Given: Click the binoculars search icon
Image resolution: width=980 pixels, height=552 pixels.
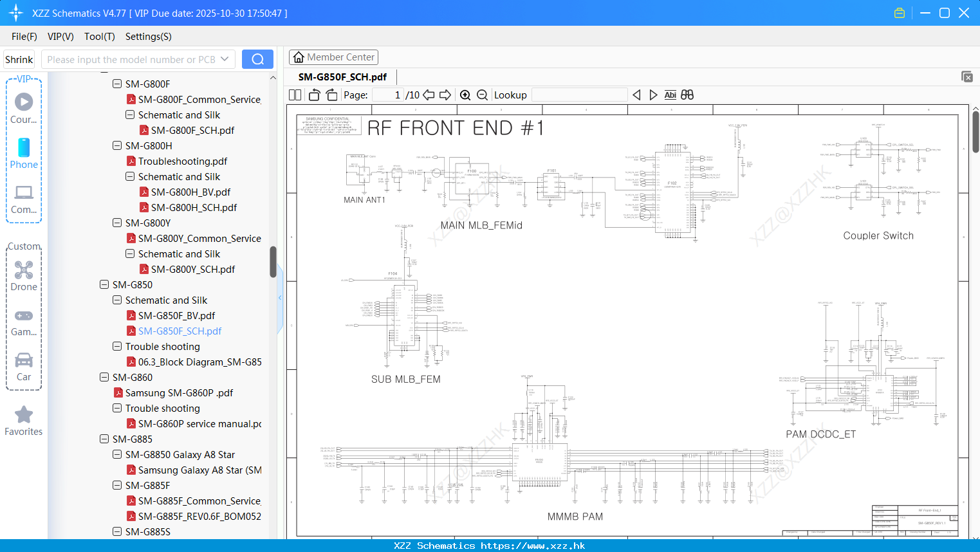Looking at the screenshot, I should point(687,95).
